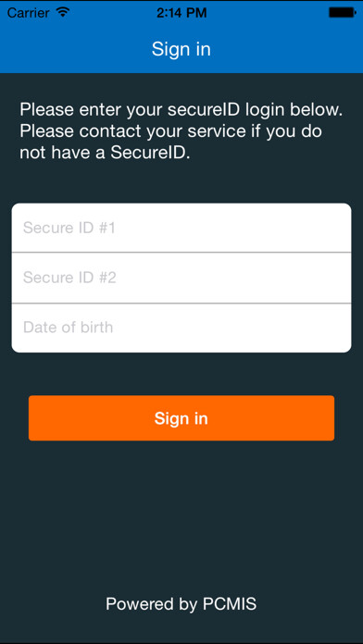Image resolution: width=363 pixels, height=644 pixels.
Task: Click the divider line above Date of birth
Action: [181, 303]
